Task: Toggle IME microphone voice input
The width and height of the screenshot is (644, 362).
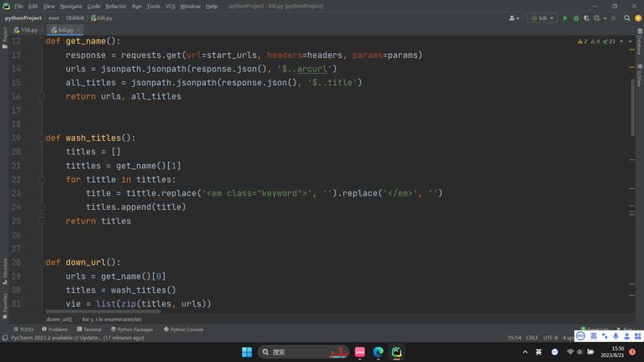Action: (615, 336)
